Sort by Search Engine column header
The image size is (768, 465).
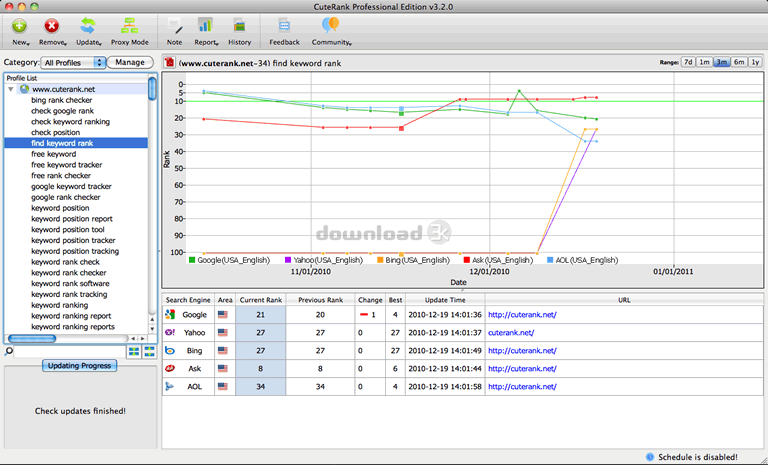click(x=188, y=300)
